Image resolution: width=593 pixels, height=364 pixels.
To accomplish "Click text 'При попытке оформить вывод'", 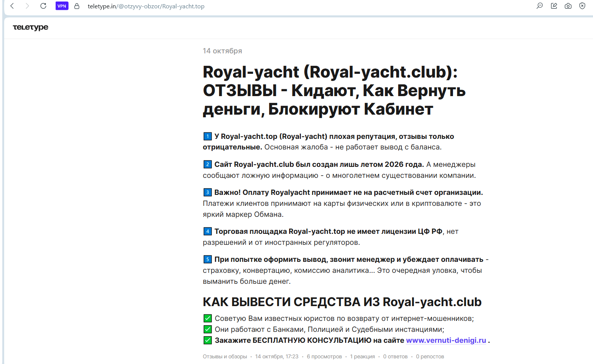I will click(271, 259).
